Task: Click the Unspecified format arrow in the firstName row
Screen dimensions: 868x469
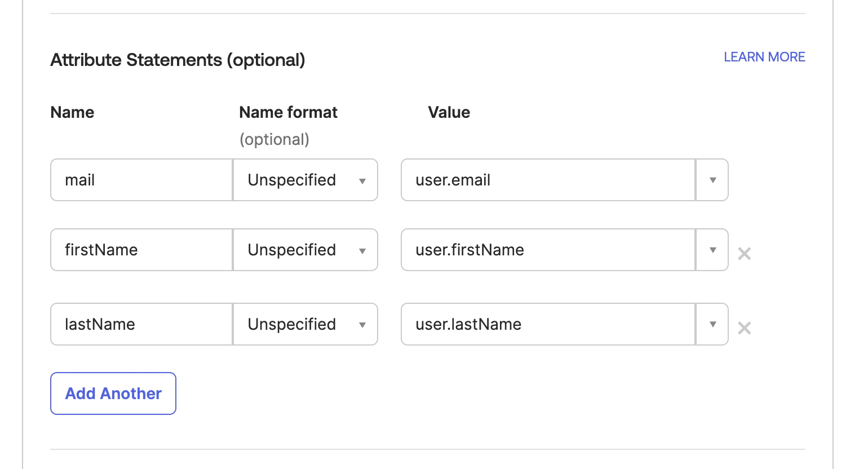Action: pyautogui.click(x=362, y=250)
